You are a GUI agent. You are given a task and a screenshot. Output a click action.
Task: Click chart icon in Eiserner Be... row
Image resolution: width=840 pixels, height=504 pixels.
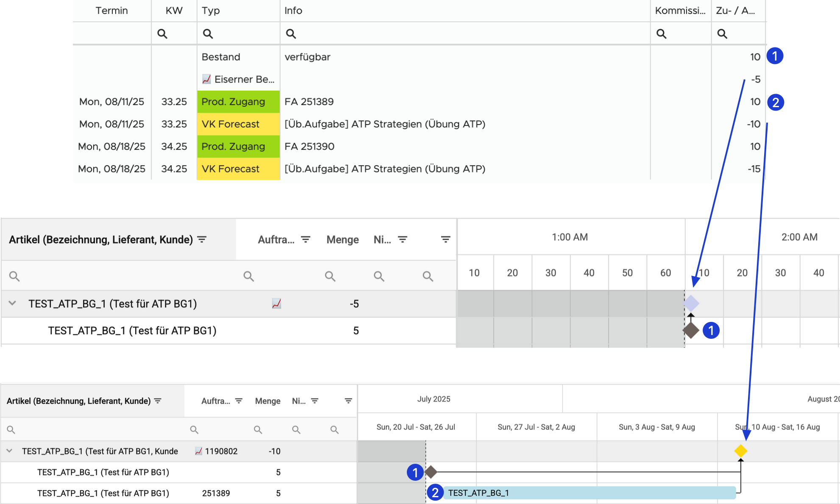206,79
